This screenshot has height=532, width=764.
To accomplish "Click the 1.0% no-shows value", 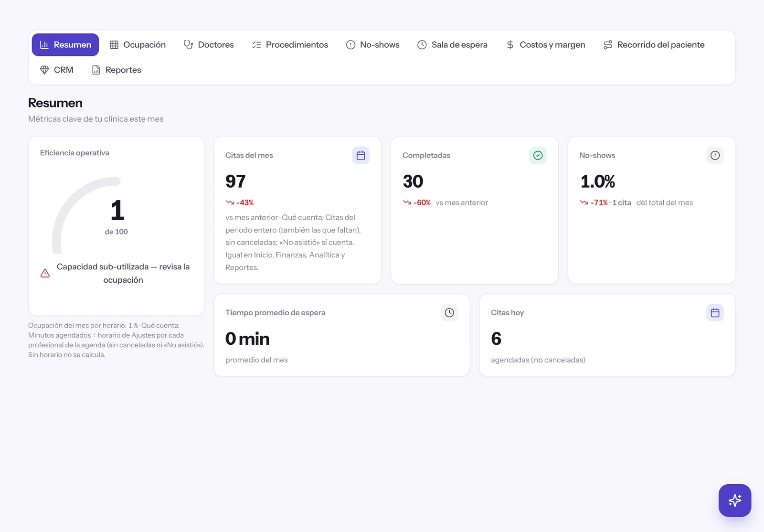I will 597,181.
